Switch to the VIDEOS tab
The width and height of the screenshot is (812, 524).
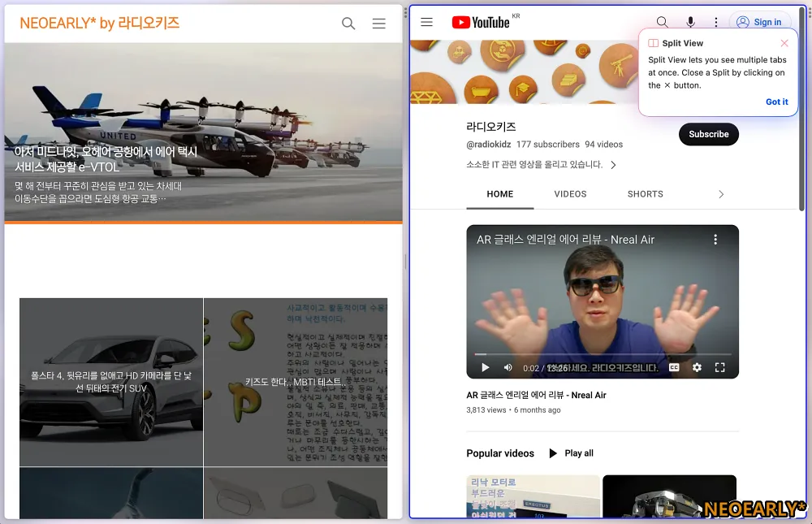570,194
